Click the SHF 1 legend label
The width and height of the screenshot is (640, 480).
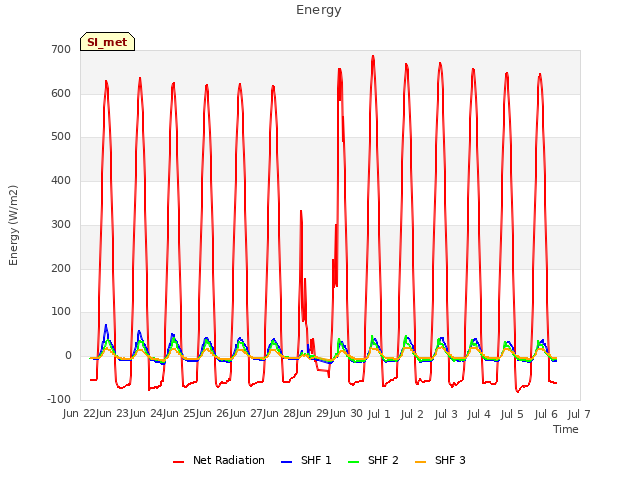click(316, 460)
